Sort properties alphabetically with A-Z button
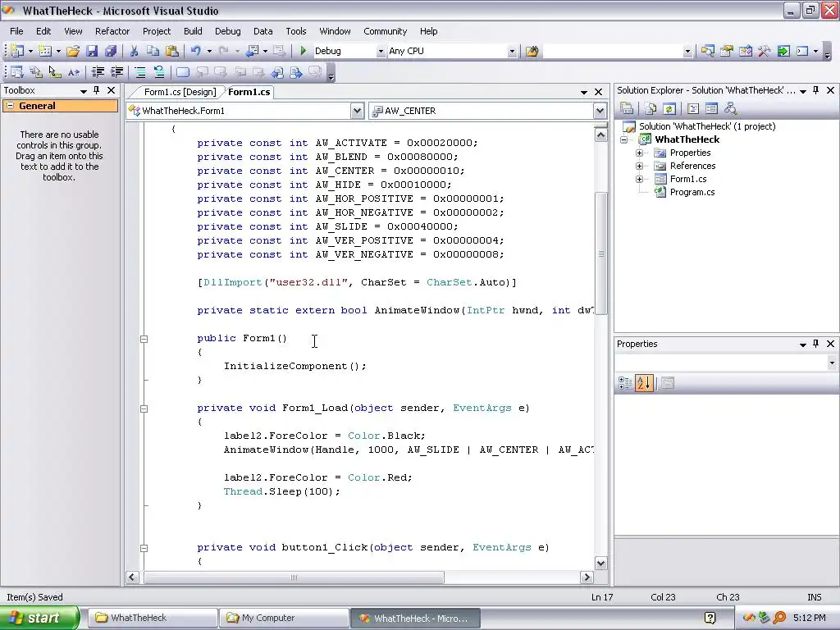Viewport: 840px width, 630px height. pyautogui.click(x=644, y=383)
